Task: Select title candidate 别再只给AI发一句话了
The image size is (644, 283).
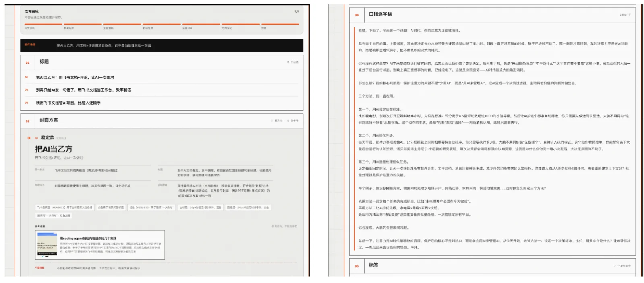Action: (x=83, y=90)
